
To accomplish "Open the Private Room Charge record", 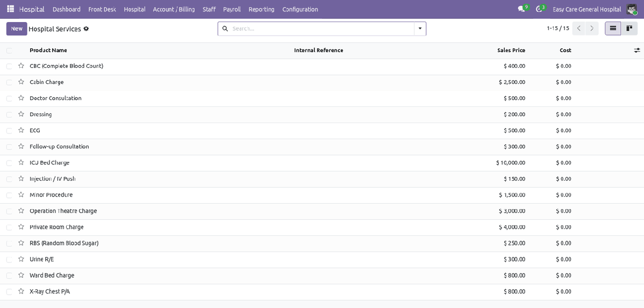I will (56, 227).
